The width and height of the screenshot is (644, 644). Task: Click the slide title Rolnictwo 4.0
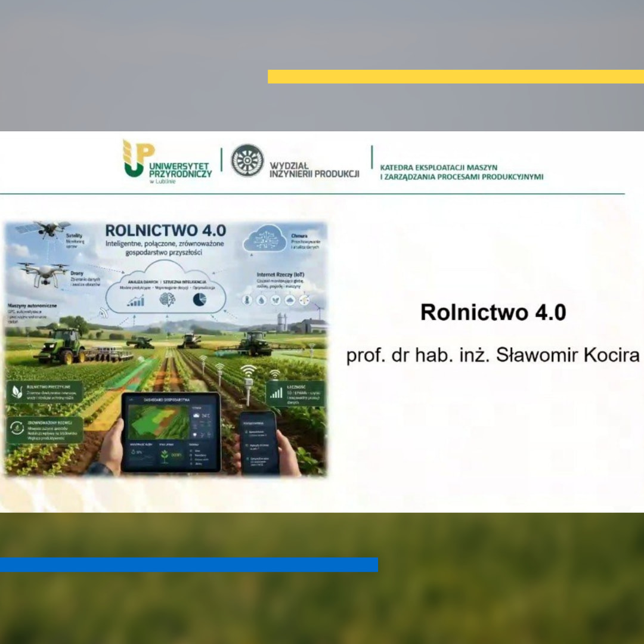493,312
